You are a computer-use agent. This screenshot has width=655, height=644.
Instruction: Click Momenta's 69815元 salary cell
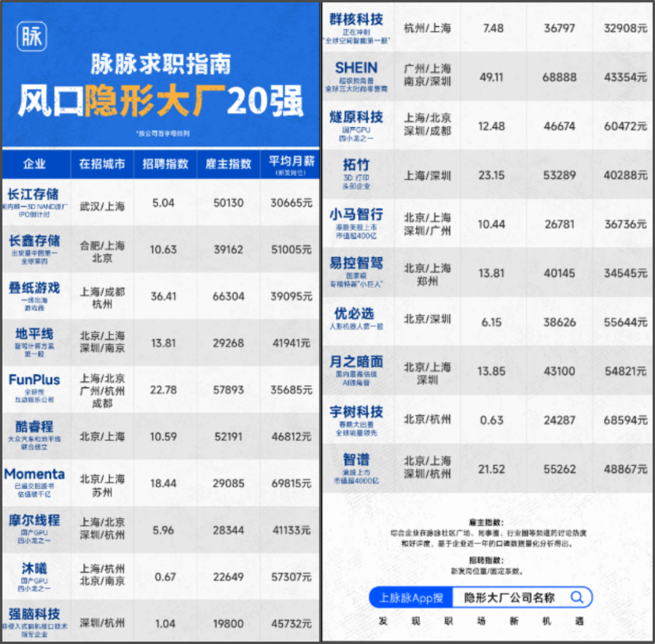[291, 483]
